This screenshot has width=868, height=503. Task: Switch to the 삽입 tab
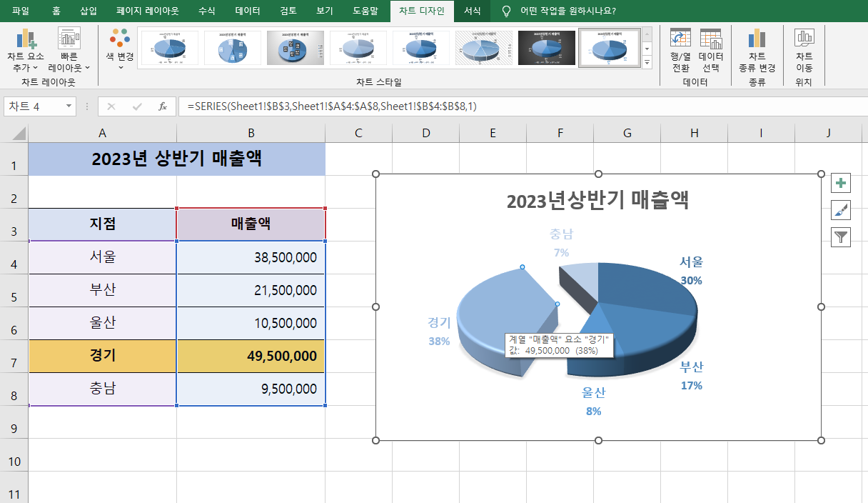click(x=89, y=11)
